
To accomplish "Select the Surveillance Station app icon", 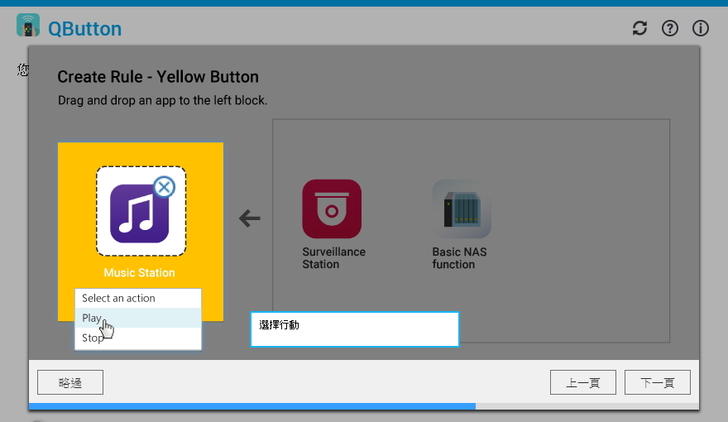I will click(x=332, y=209).
